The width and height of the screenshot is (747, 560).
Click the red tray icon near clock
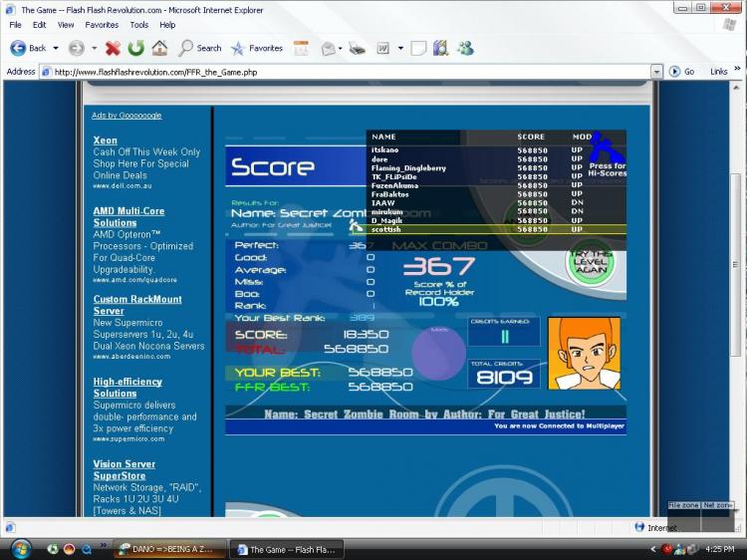pyautogui.click(x=667, y=549)
